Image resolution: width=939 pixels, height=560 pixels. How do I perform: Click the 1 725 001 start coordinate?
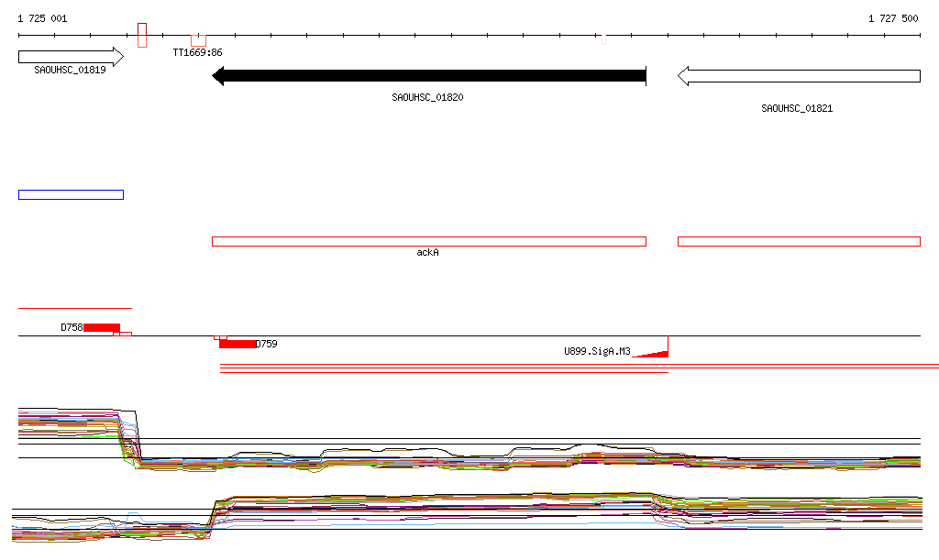[42, 18]
